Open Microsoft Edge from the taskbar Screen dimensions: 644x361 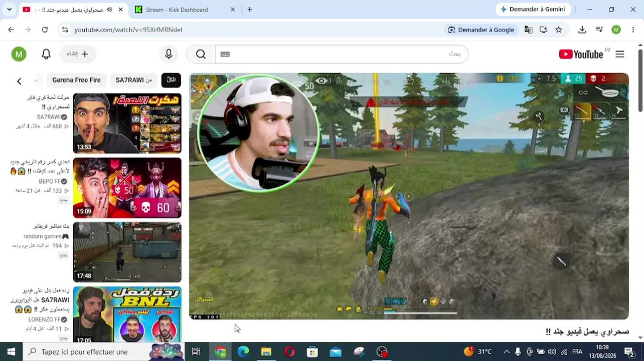(x=243, y=351)
